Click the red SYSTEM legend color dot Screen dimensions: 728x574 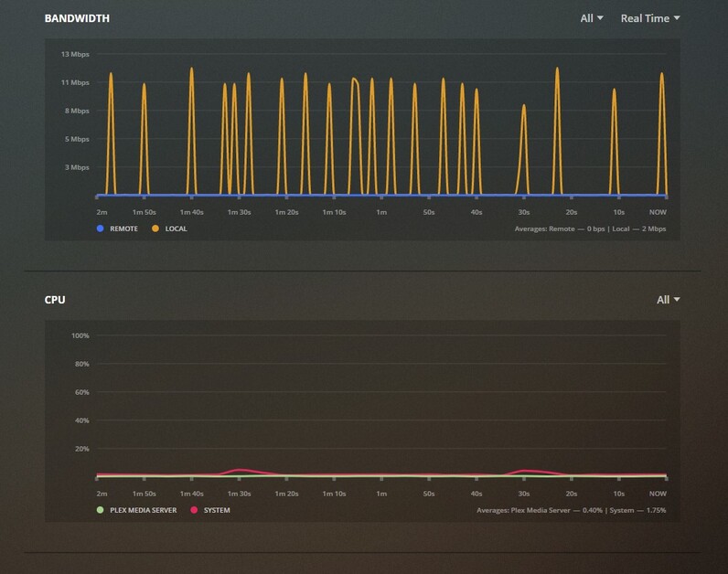point(194,509)
